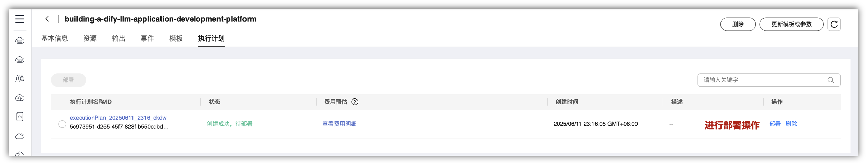This screenshot has height=167, width=868.
Task: Click the wave-shaped sidebar icon
Action: pyautogui.click(x=20, y=79)
